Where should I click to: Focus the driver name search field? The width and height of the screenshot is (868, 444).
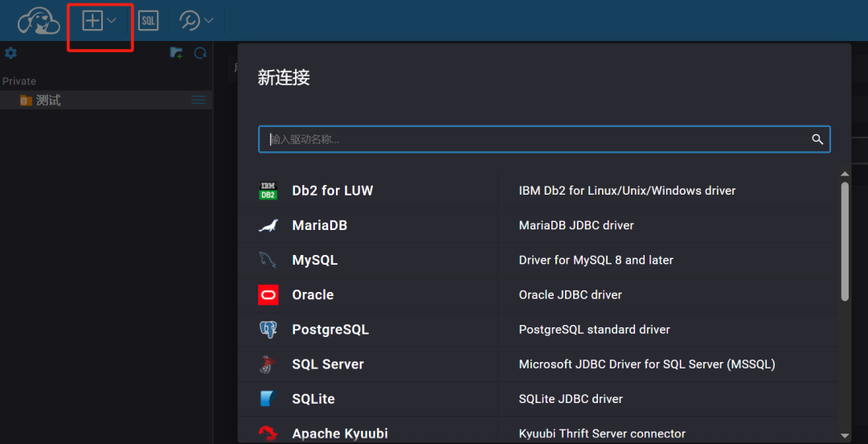pos(544,139)
